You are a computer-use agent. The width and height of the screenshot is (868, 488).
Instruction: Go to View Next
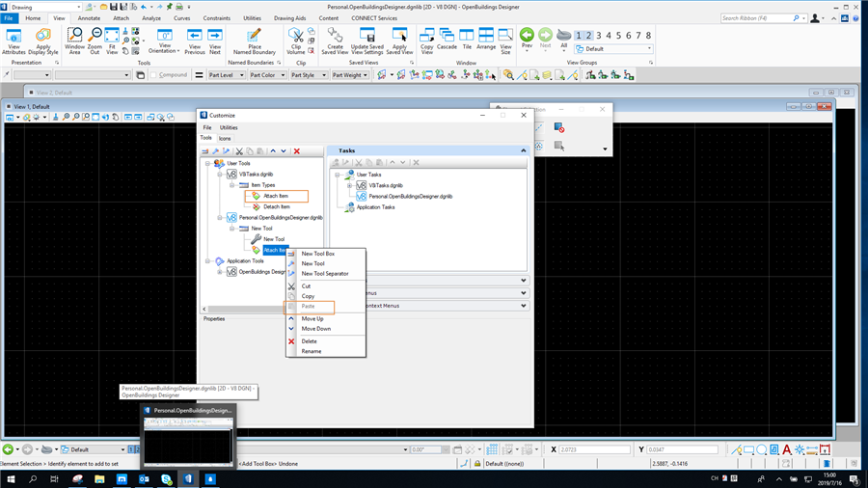(215, 41)
